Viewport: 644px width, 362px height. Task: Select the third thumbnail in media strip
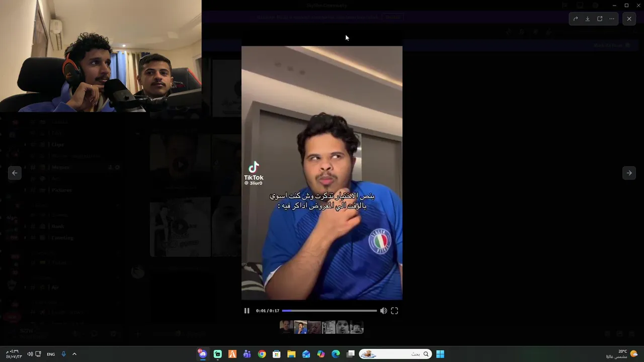pyautogui.click(x=314, y=327)
